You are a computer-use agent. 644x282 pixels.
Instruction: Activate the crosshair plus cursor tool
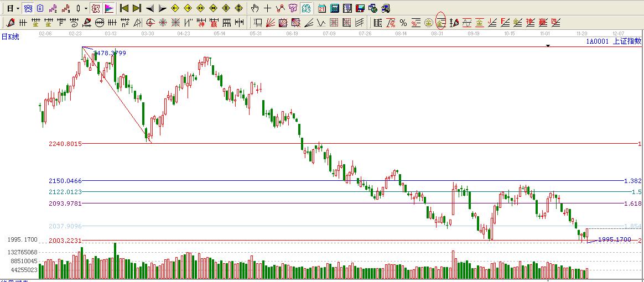click(x=267, y=8)
